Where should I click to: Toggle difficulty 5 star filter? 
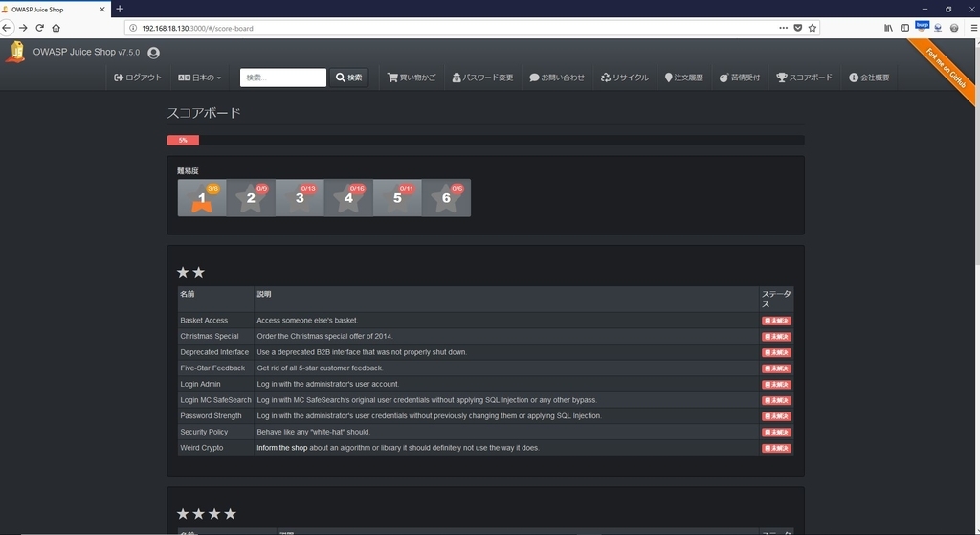click(397, 197)
